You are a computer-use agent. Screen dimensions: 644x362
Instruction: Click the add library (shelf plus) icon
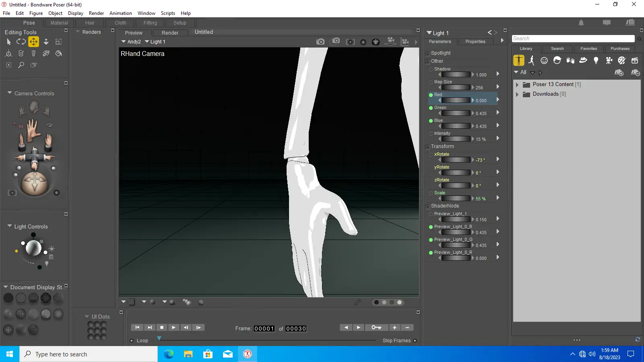(619, 73)
